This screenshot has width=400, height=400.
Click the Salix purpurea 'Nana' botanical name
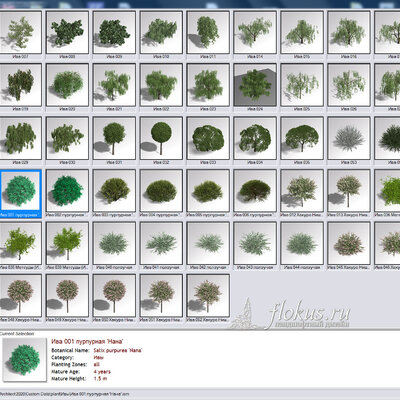pyautogui.click(x=118, y=350)
